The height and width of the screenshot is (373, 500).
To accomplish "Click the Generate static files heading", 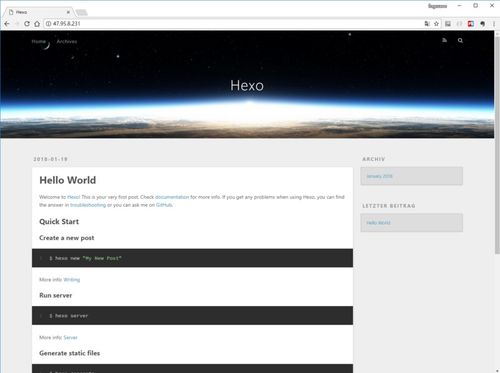I will [69, 353].
